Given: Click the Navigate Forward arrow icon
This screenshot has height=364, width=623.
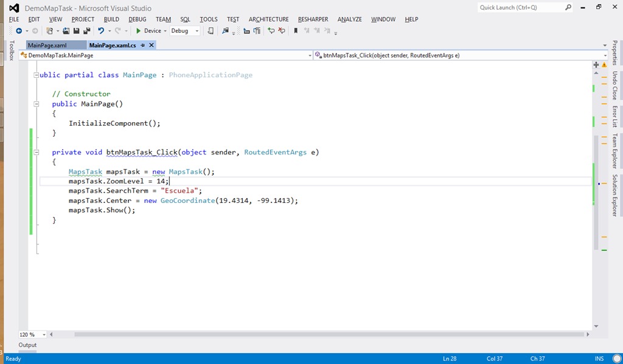Looking at the screenshot, I should coord(35,29).
